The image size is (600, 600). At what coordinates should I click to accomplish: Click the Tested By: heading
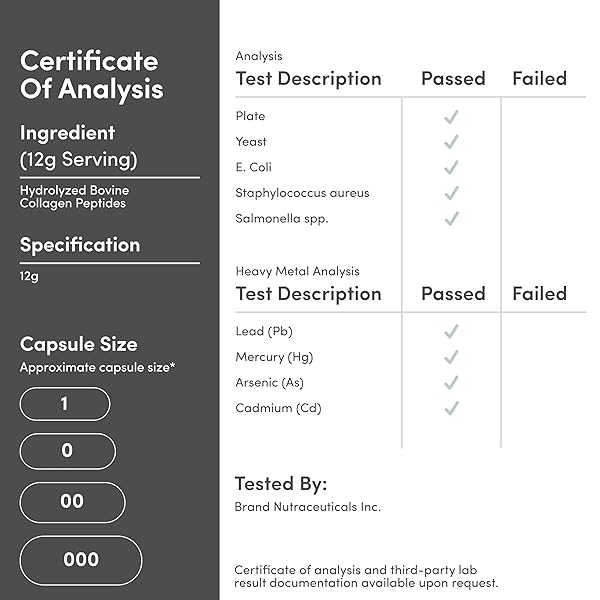281,484
